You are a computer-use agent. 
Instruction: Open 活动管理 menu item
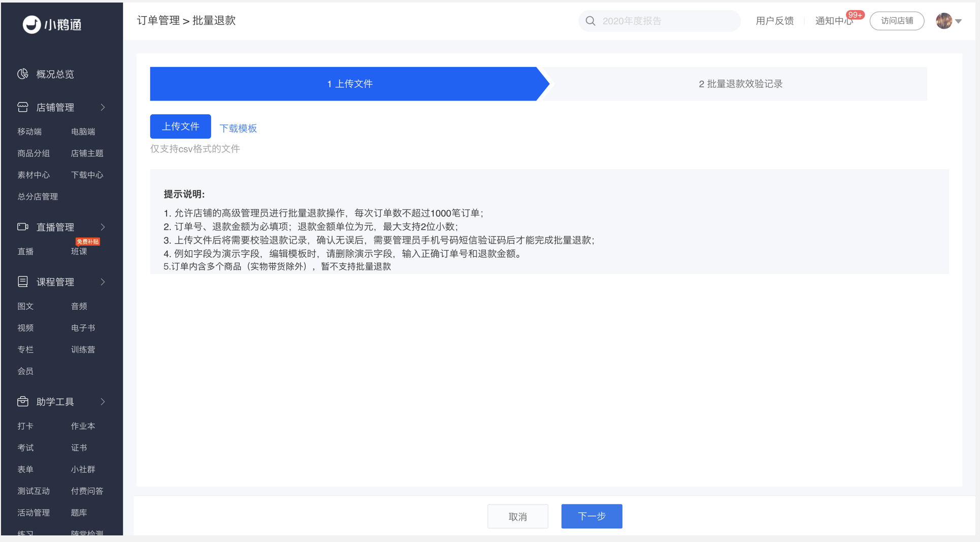pyautogui.click(x=34, y=513)
